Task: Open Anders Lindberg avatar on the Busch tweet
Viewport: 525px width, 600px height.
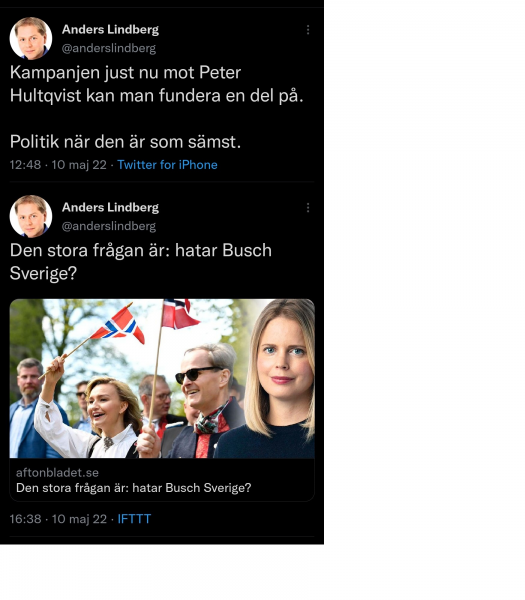Action: click(31, 216)
